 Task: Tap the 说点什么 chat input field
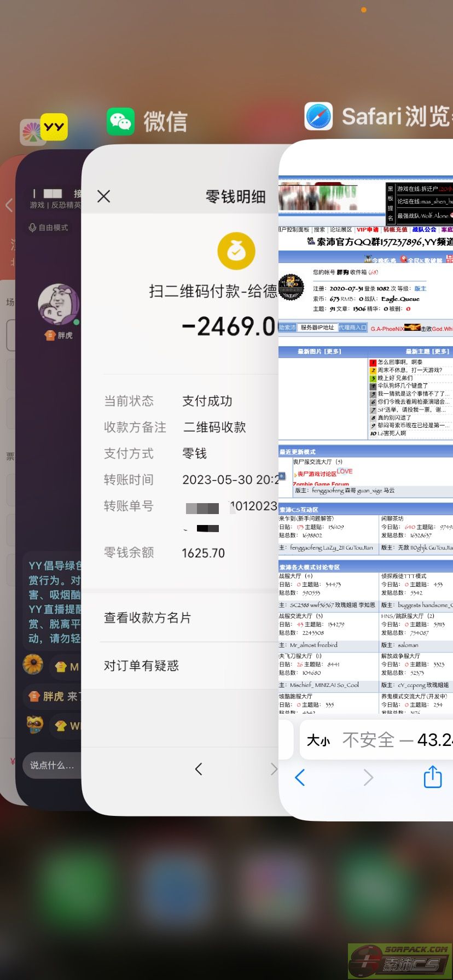point(52,765)
